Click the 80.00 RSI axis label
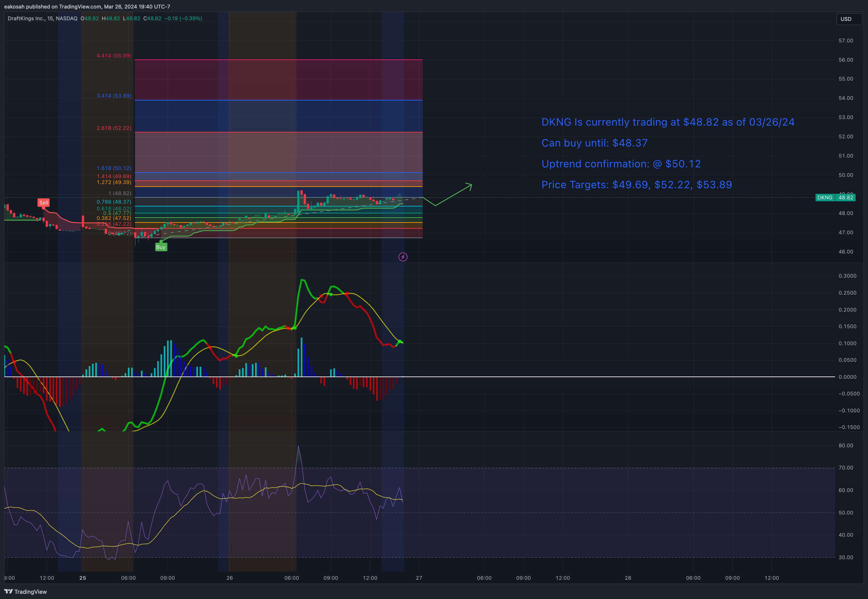This screenshot has width=868, height=599. point(846,445)
